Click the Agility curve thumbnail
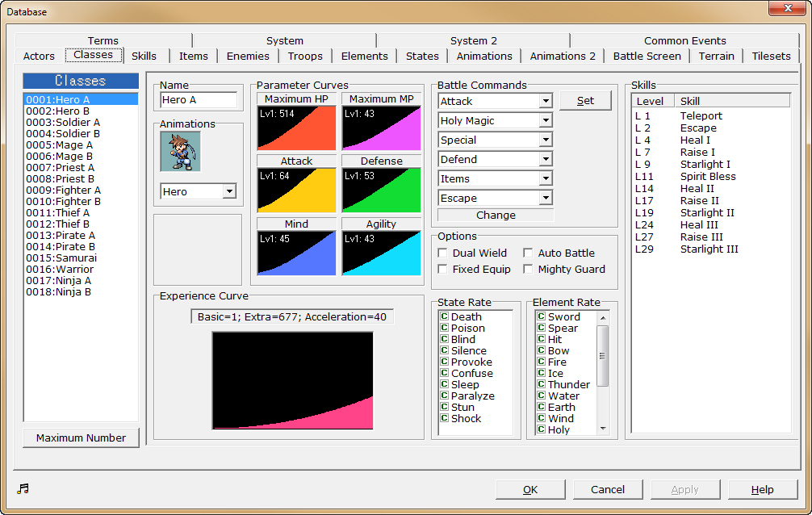The height and width of the screenshot is (515, 812). point(380,253)
